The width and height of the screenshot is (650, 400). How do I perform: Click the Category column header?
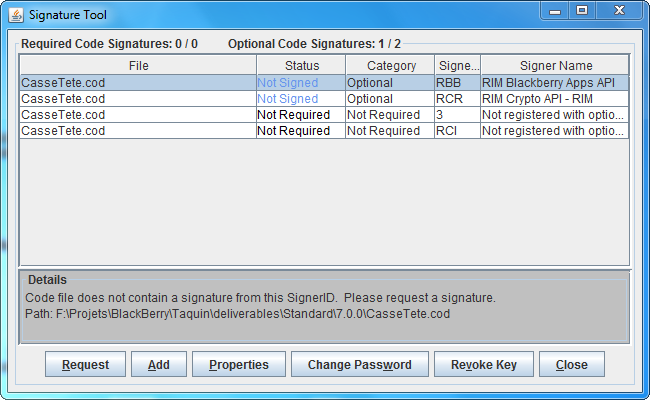390,66
